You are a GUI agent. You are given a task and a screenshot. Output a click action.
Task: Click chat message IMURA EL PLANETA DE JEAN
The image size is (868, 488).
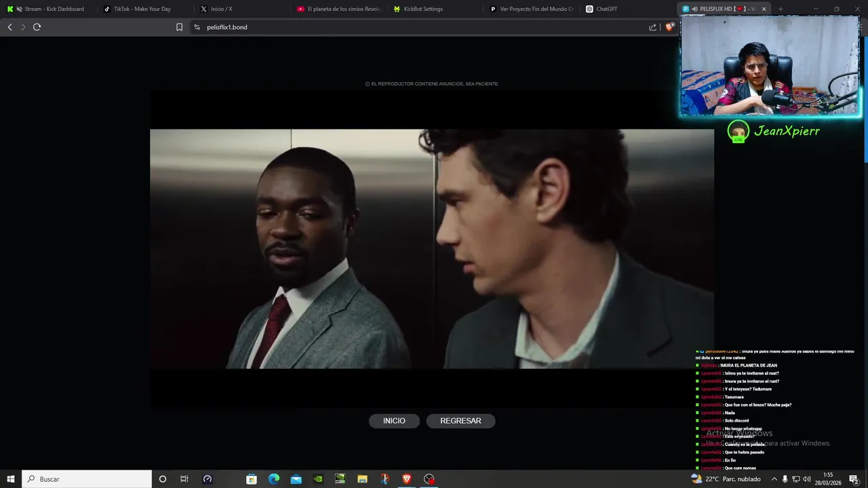tap(749, 365)
